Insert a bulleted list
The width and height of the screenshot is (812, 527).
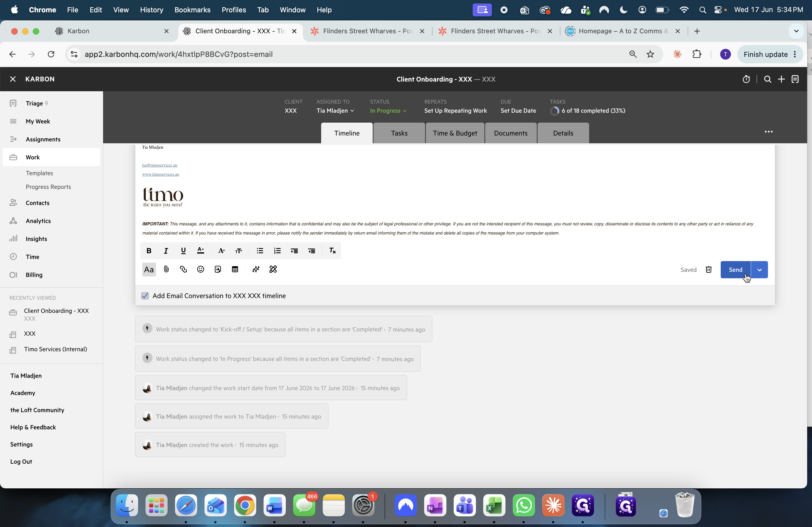(x=260, y=251)
